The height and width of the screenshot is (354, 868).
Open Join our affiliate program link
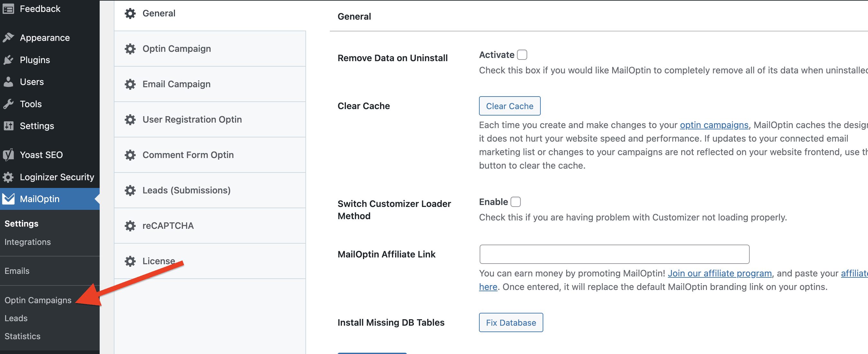(720, 273)
